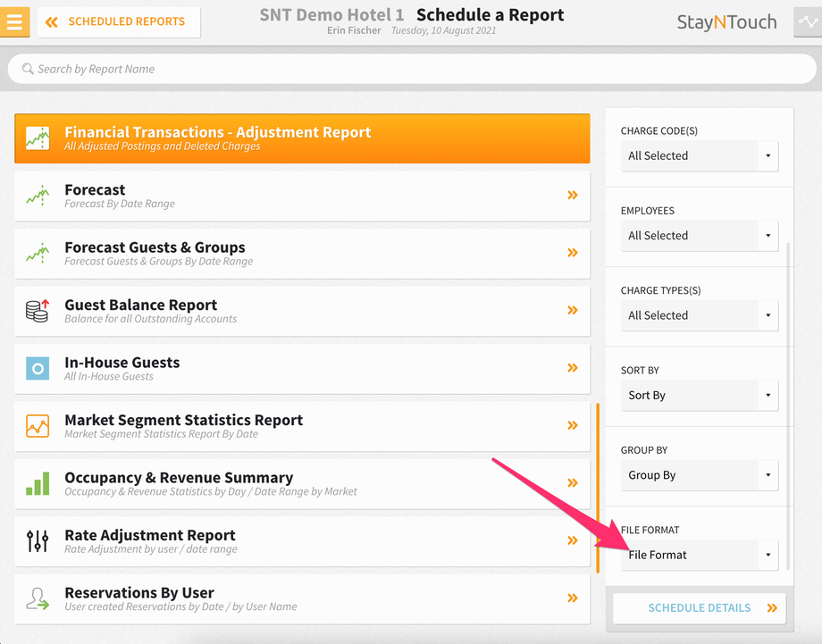822x644 pixels.
Task: Click the orange report list scrollbar
Action: tap(598, 488)
